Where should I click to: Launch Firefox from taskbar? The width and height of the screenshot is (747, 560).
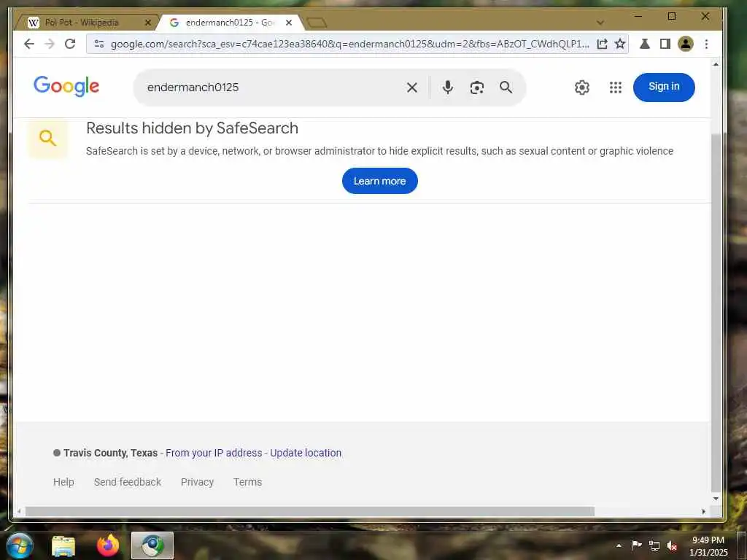click(108, 545)
